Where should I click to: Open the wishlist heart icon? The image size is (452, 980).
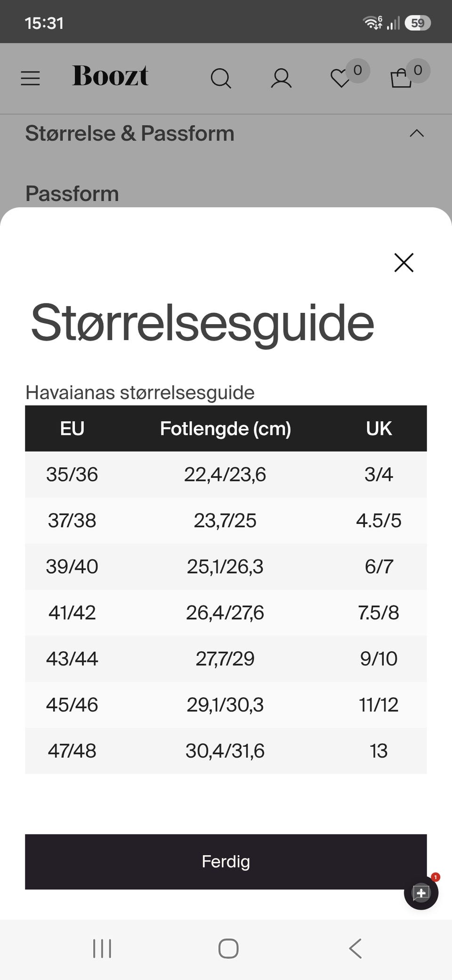[341, 78]
